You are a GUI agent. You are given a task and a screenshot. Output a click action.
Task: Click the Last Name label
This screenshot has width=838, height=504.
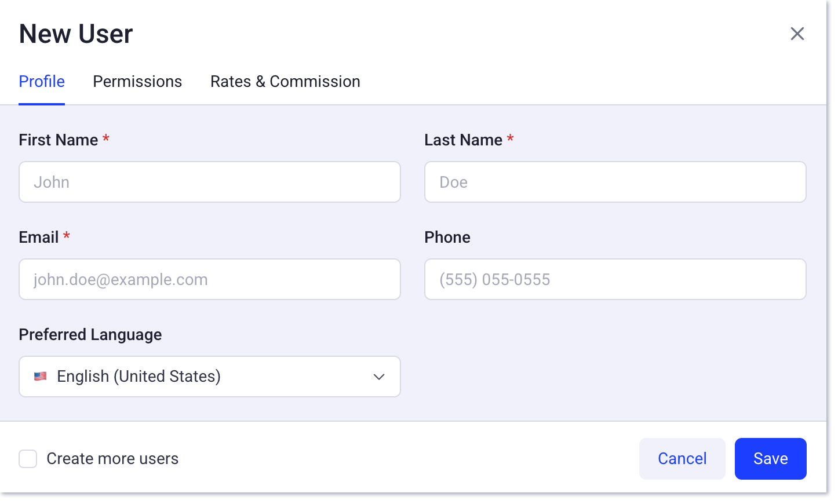pos(464,140)
